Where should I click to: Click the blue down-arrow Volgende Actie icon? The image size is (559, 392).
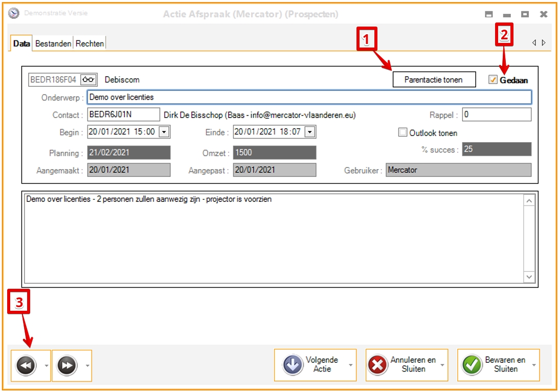click(x=294, y=365)
